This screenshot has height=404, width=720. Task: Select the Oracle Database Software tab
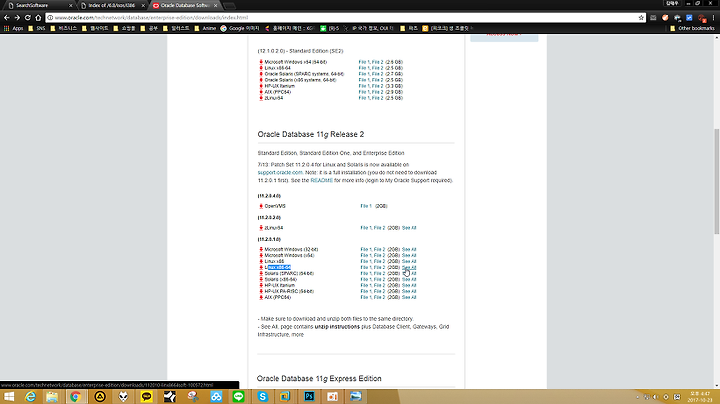click(x=184, y=6)
